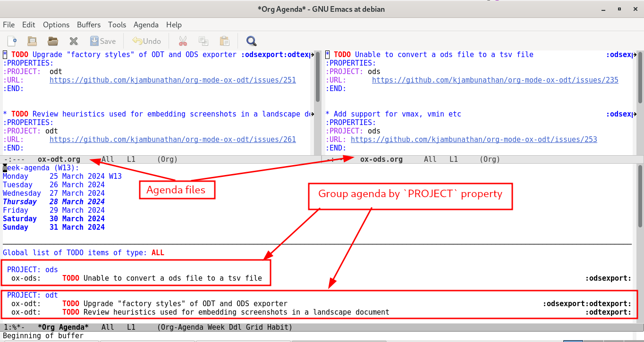Select Saturday 30 March 2024 agenda line
Screen dimensions: 644x342
(x=54, y=219)
